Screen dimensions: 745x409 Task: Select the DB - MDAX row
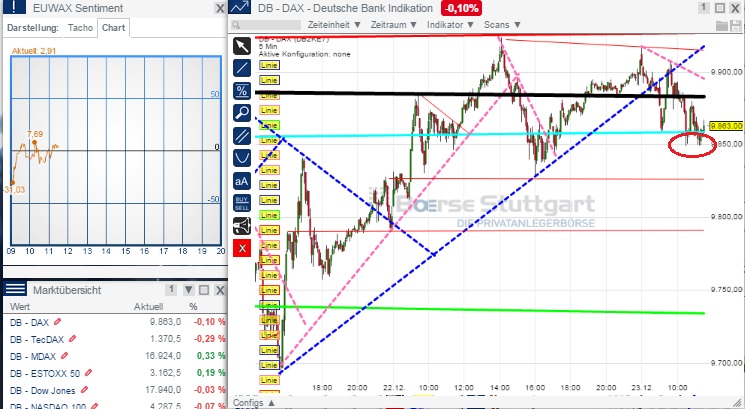pyautogui.click(x=115, y=356)
